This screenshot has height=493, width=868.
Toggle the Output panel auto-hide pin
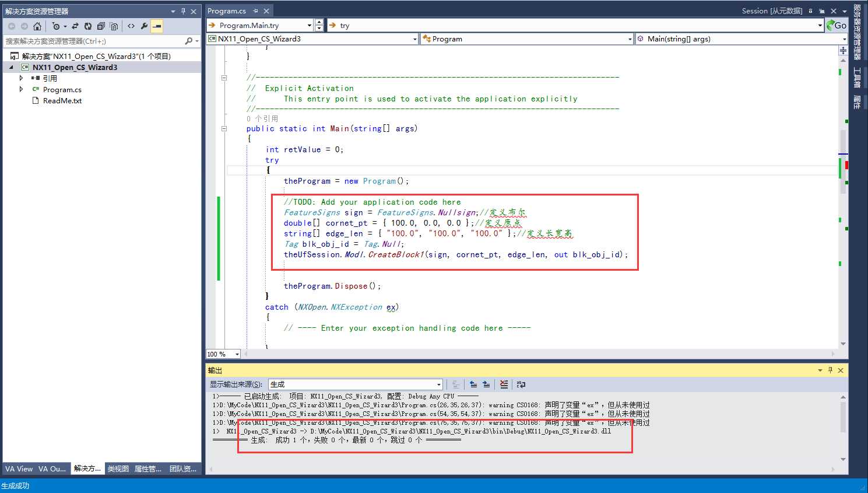(x=830, y=370)
